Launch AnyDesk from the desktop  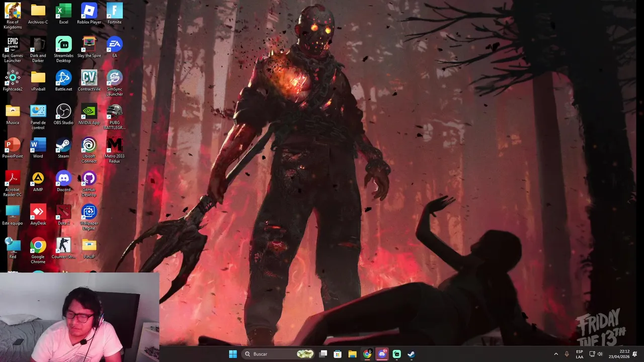38,215
